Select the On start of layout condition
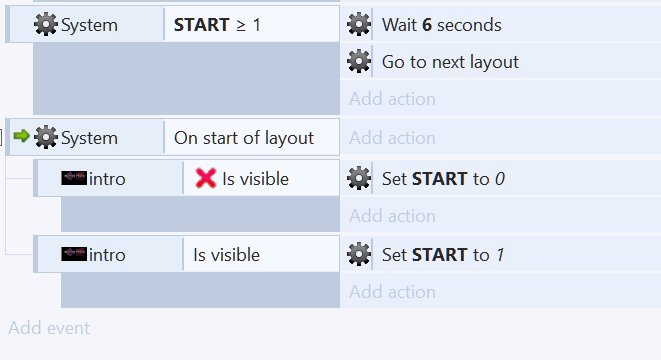The image size is (661, 360). pyautogui.click(x=252, y=138)
